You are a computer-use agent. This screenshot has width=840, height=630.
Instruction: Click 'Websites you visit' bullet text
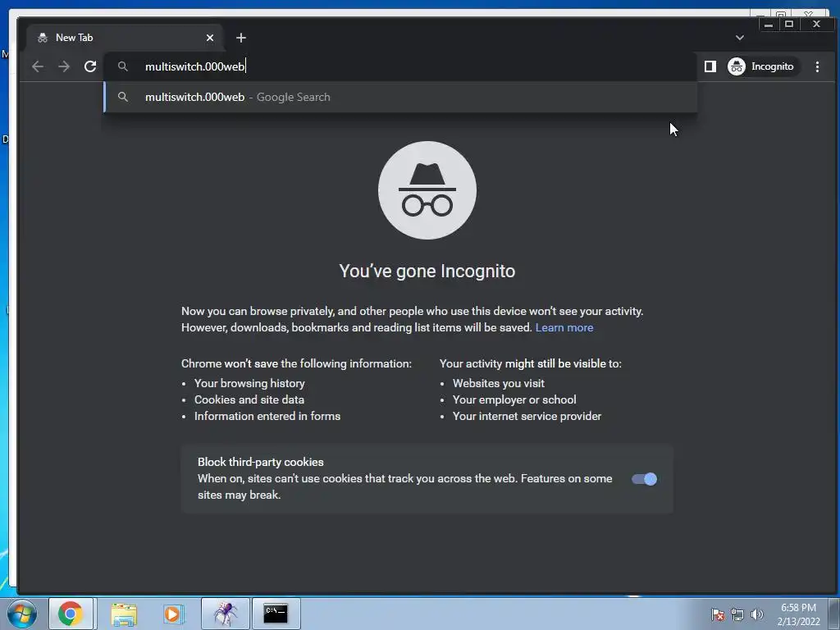498,384
